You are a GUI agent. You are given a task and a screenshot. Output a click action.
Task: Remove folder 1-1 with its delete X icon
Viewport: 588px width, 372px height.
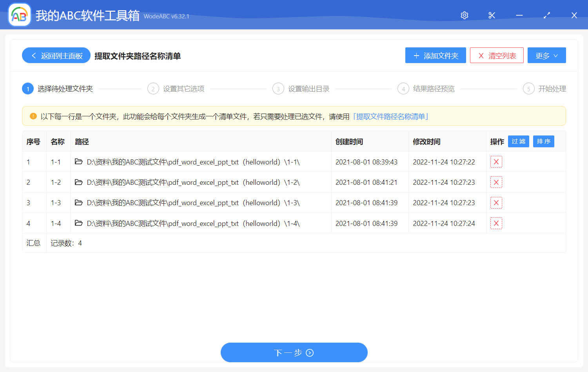pyautogui.click(x=496, y=162)
